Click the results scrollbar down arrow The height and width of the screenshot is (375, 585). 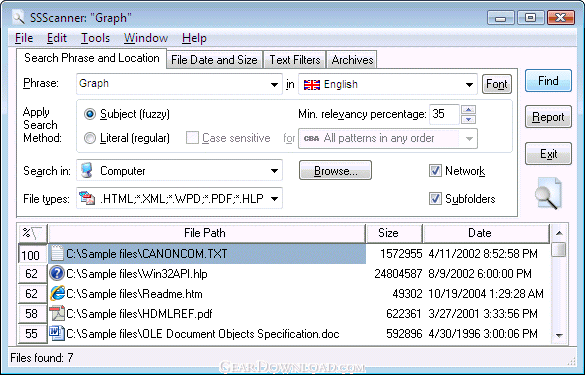(559, 335)
